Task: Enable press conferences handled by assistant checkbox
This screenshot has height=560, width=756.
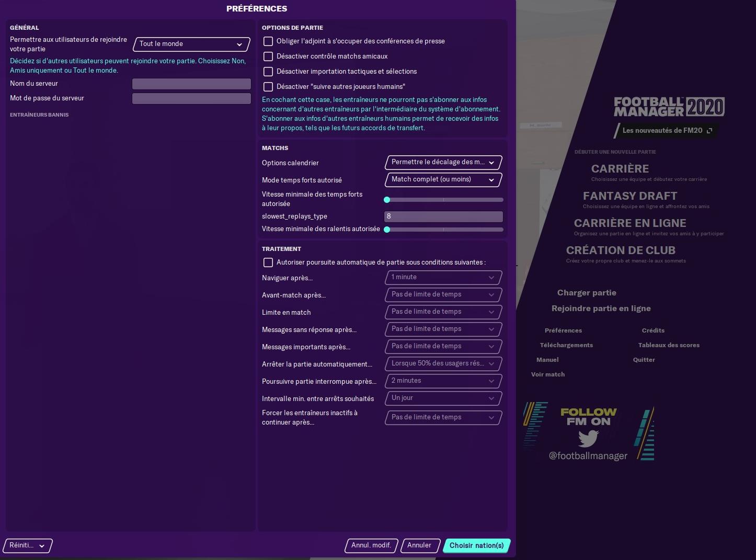Action: [268, 41]
